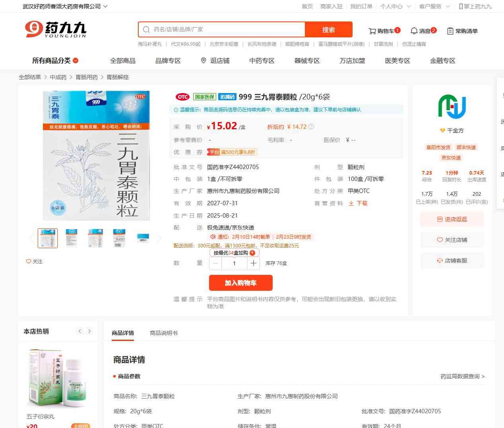Click the help icon beside discounted price

click(311, 126)
